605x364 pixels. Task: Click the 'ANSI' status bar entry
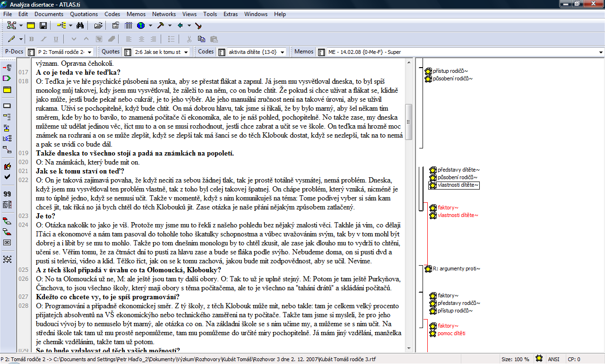(553, 359)
